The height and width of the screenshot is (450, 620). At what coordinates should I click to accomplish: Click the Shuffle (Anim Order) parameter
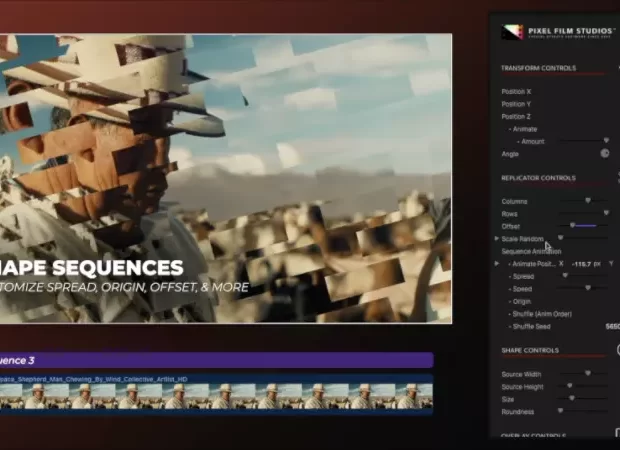click(x=542, y=314)
